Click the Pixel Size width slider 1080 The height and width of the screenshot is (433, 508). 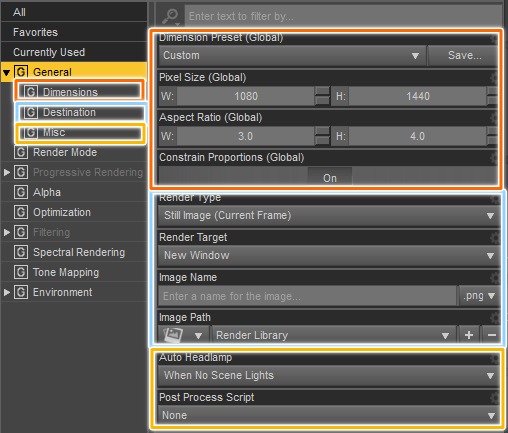pos(246,96)
